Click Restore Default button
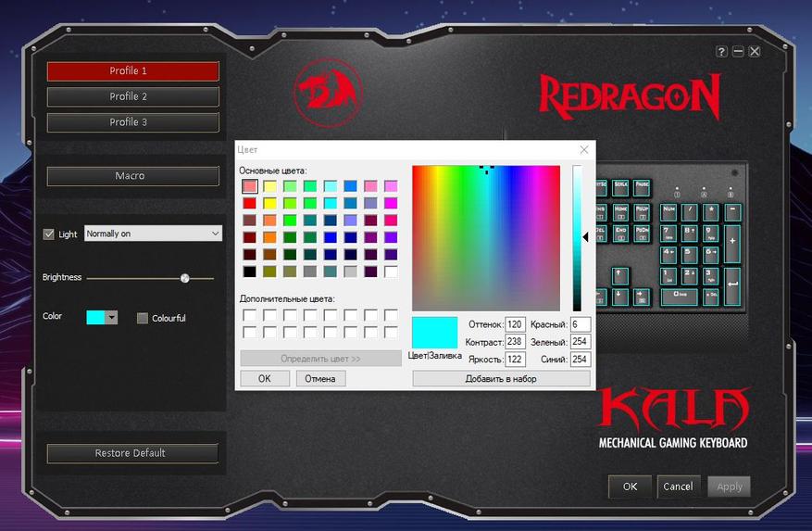Screen dimensions: 812x531 point(132,453)
